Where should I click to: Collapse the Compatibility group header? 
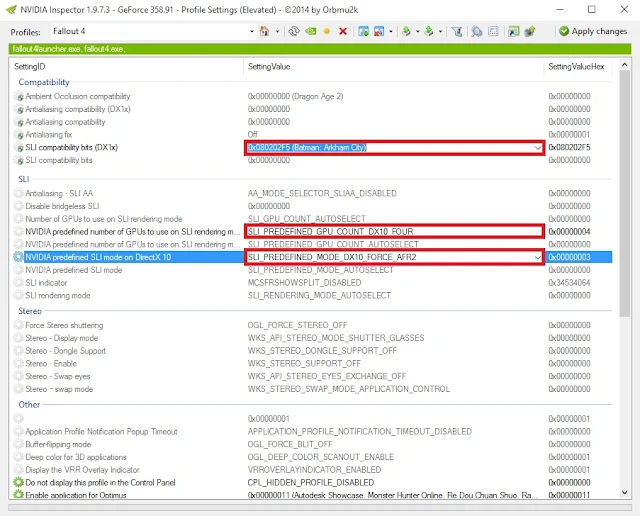(44, 82)
